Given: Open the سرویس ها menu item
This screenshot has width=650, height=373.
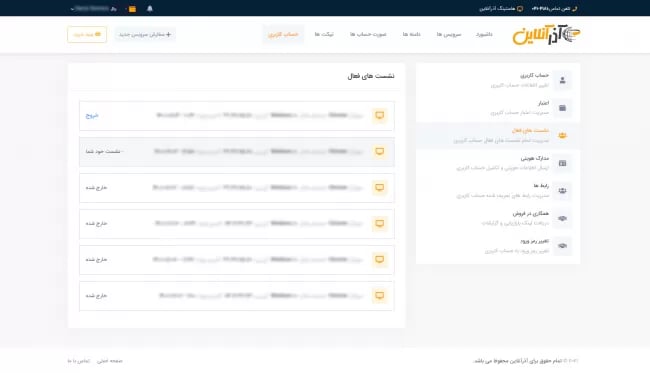Looking at the screenshot, I should [449, 34].
